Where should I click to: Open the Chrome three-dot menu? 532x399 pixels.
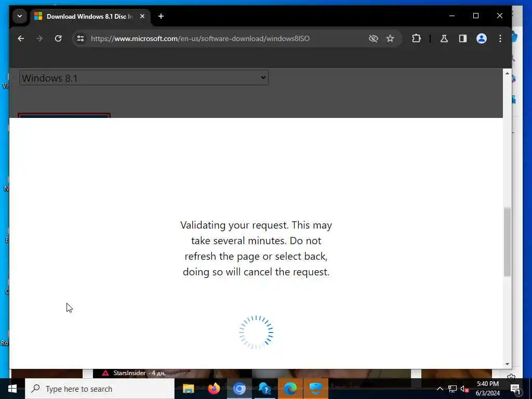(500, 38)
